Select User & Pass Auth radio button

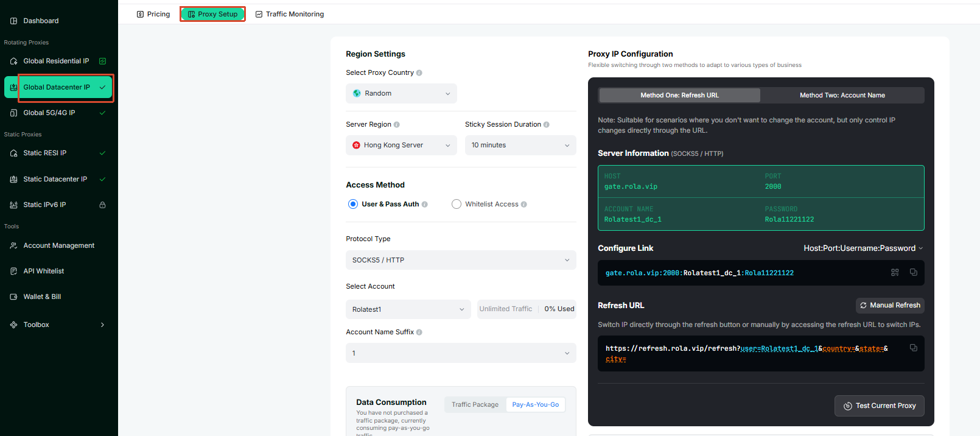[x=352, y=204]
